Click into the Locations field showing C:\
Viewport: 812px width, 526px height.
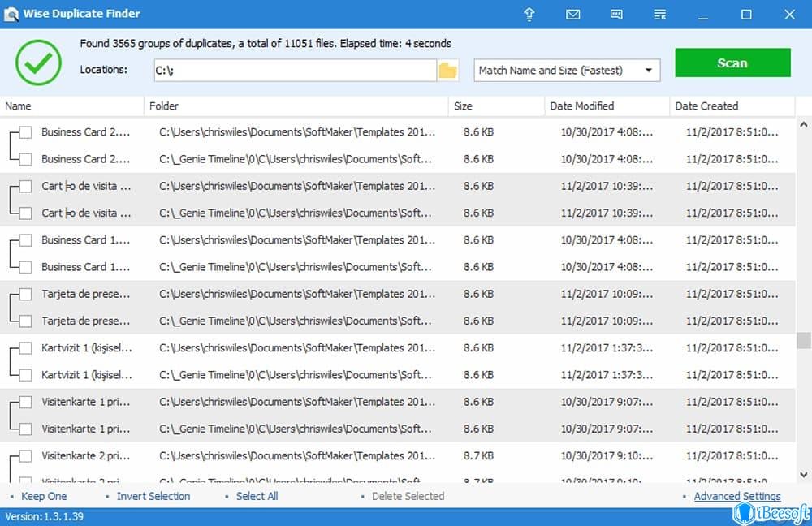296,70
